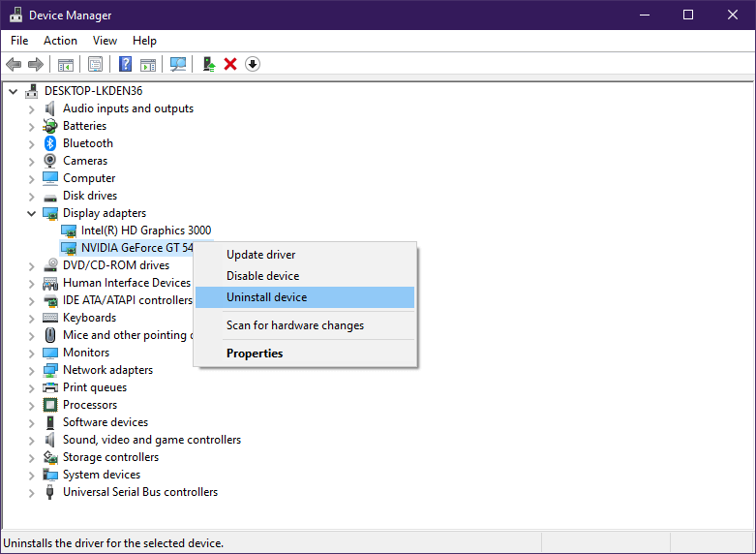Choose Uninstall device from context menu
The image size is (756, 554).
pos(305,297)
